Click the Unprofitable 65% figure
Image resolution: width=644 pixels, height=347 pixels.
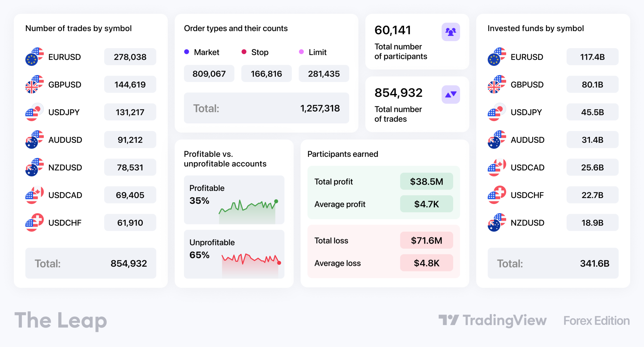coord(199,255)
